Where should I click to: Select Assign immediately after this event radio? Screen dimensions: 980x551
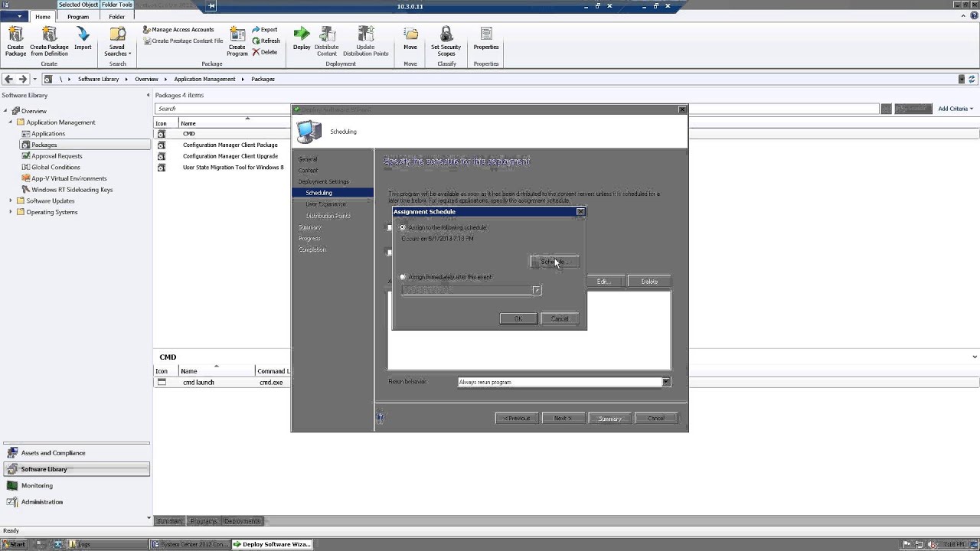click(403, 277)
